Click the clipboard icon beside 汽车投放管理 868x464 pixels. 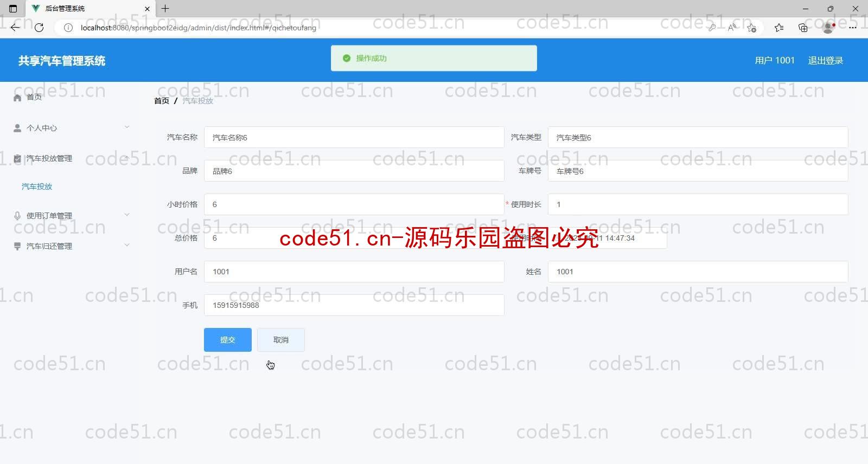17,159
